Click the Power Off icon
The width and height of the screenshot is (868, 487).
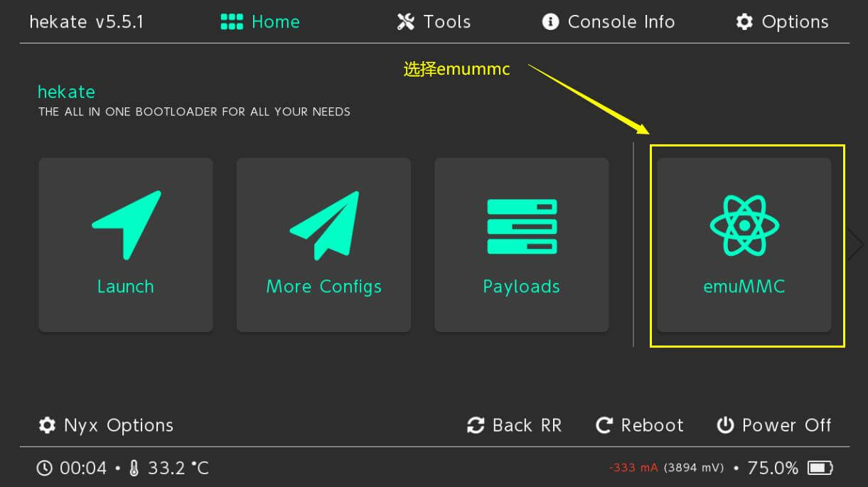pos(725,425)
